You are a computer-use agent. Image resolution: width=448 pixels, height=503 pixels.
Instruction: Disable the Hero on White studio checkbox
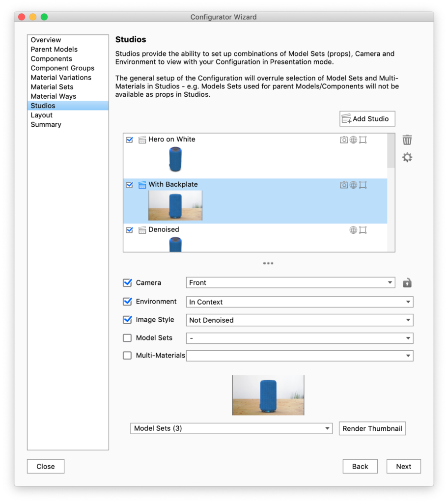(x=130, y=140)
